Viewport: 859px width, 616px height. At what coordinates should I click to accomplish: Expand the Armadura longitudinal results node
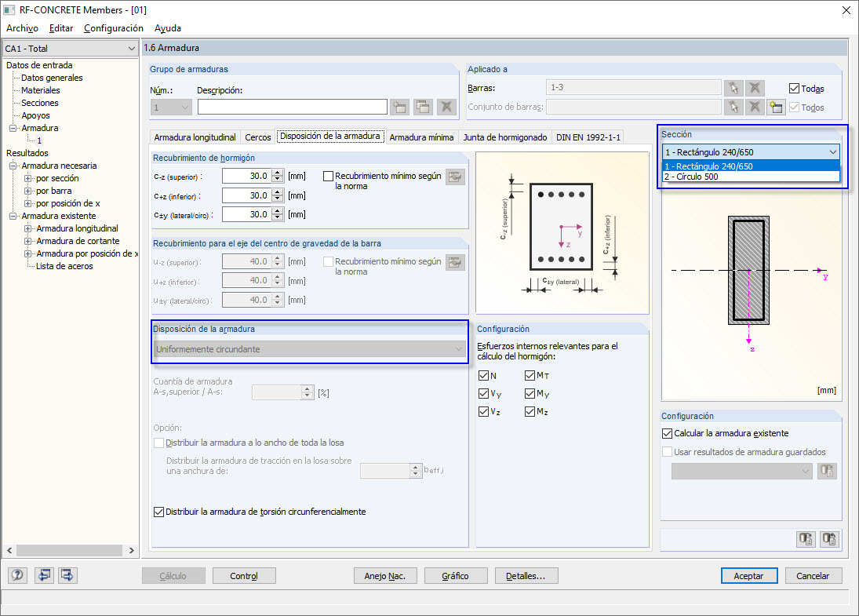[x=27, y=228]
